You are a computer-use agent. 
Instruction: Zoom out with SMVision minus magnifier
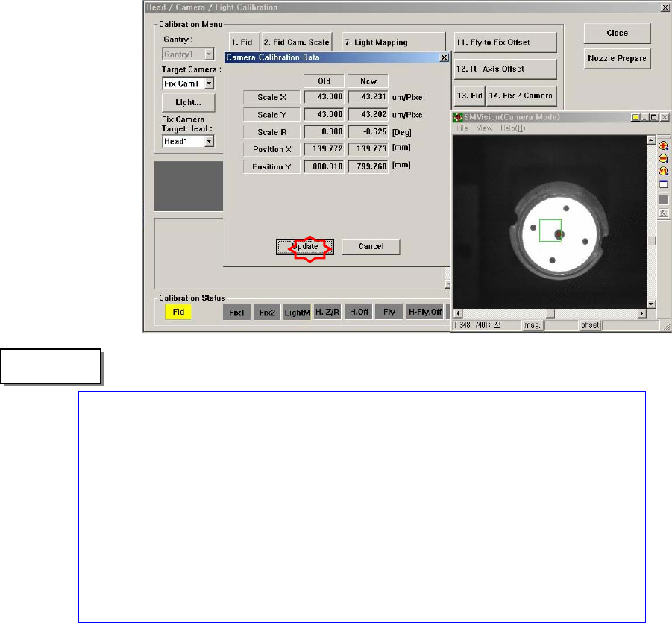[x=663, y=159]
